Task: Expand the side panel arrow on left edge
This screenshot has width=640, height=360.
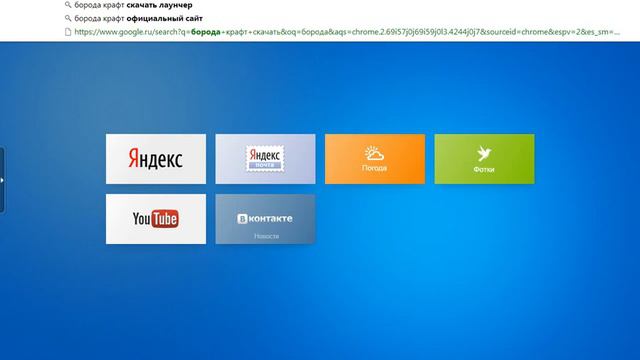Action: tap(2, 180)
